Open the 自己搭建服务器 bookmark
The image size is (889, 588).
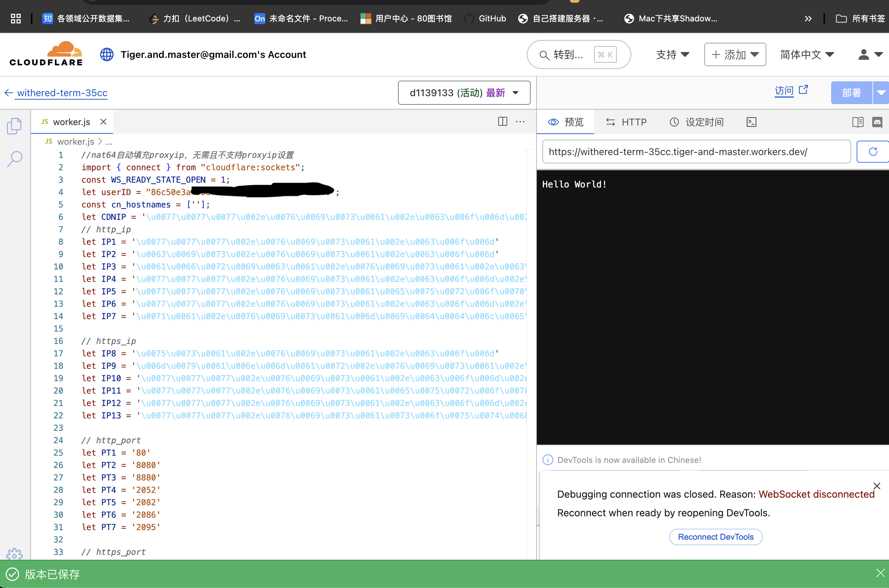(561, 18)
